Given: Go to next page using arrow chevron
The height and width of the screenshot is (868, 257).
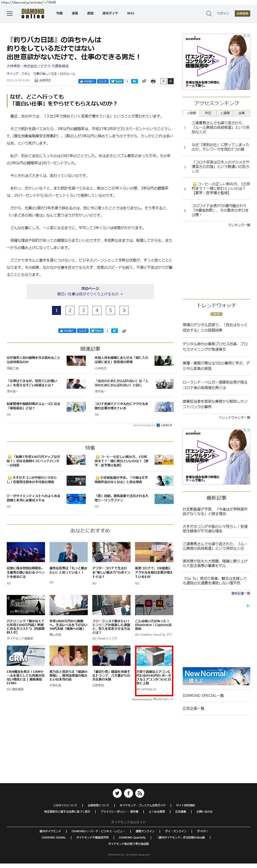Looking at the screenshot, I should point(124,310).
